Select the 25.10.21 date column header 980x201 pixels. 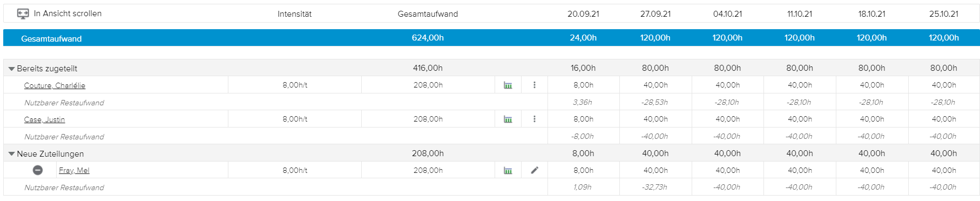click(944, 14)
